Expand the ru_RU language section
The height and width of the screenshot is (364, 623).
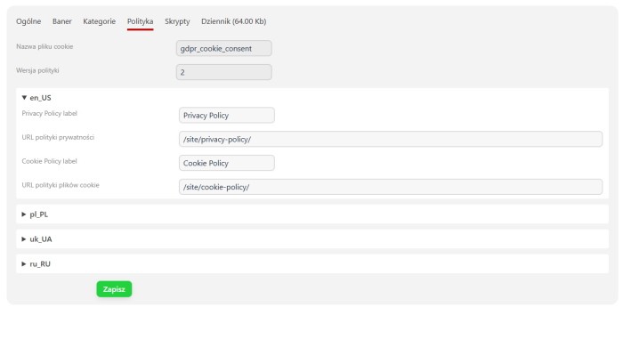click(x=36, y=264)
